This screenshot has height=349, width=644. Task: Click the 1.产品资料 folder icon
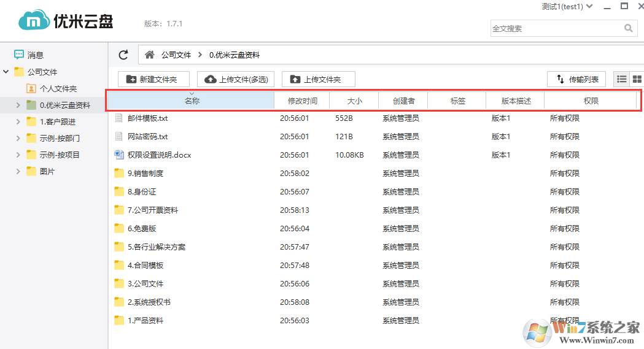point(118,320)
